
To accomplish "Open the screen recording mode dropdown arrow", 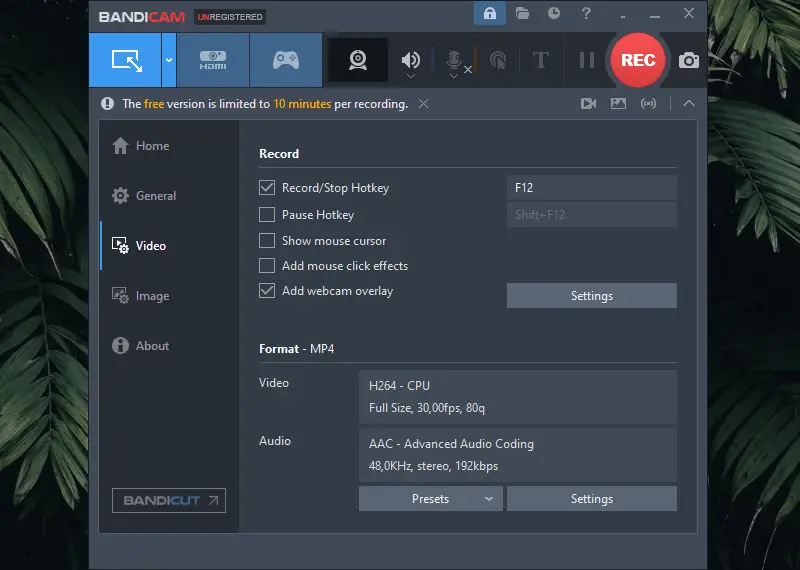I will pyautogui.click(x=169, y=60).
